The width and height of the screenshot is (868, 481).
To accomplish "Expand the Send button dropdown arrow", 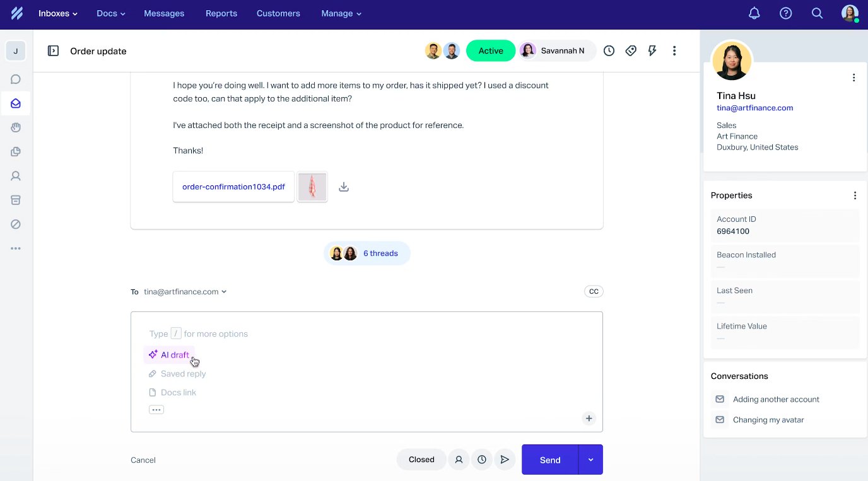I will 590,460.
